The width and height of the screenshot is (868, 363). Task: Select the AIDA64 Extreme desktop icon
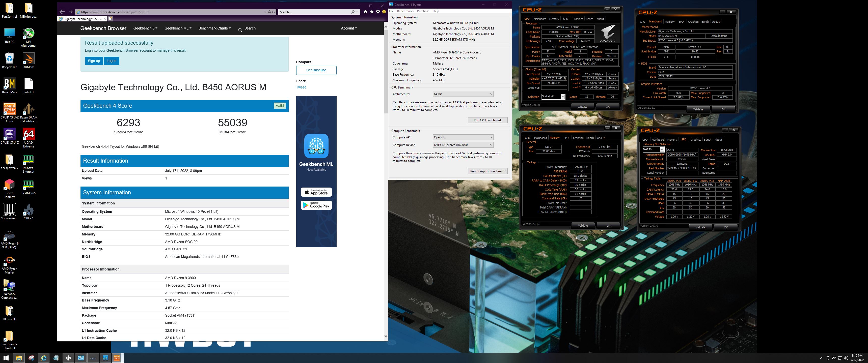pos(29,138)
